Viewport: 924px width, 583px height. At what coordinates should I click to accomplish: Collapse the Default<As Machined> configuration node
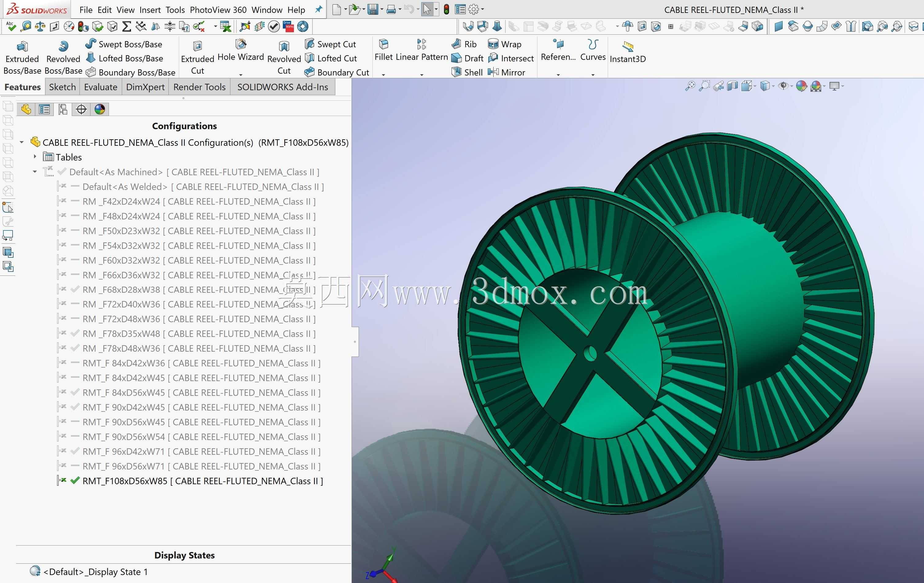point(35,172)
